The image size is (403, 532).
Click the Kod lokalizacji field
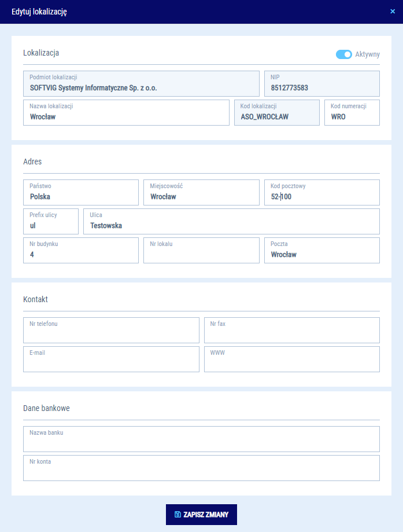tap(276, 113)
